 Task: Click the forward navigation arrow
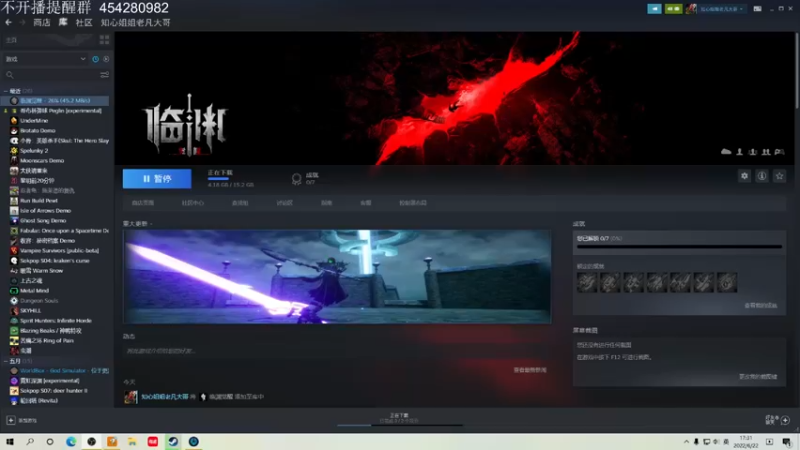click(x=22, y=22)
